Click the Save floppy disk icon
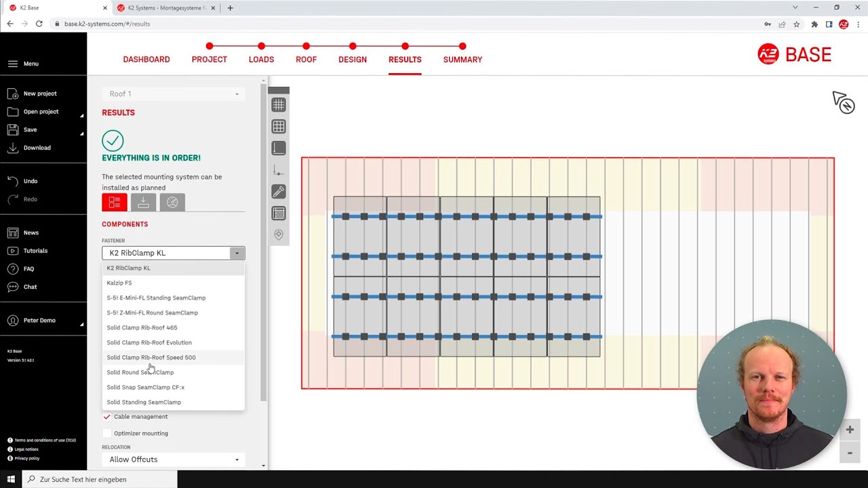Image resolution: width=868 pixels, height=488 pixels. click(x=13, y=129)
